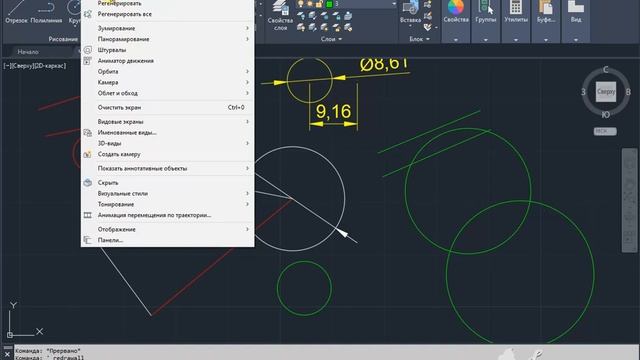
Task: Click the Штурвалы steering wheel icon
Action: click(x=88, y=50)
